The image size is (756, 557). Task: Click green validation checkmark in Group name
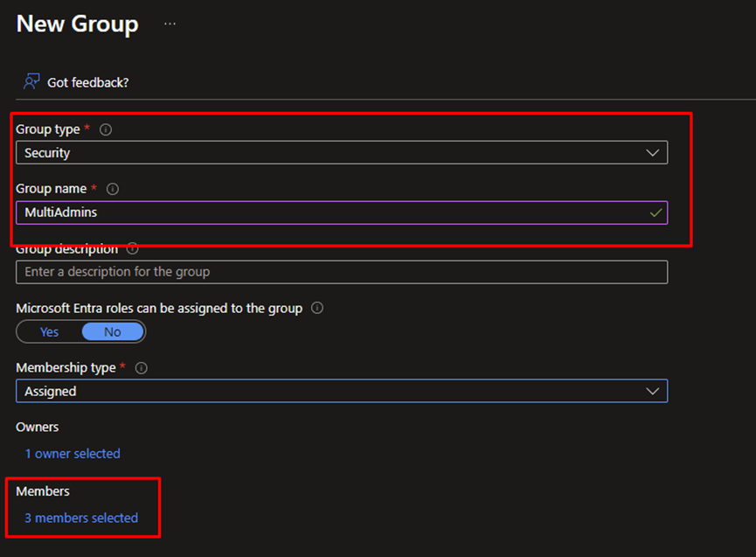click(655, 212)
